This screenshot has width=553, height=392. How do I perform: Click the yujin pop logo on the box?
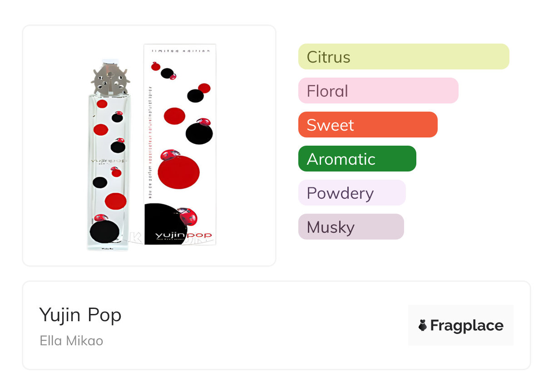click(x=183, y=236)
